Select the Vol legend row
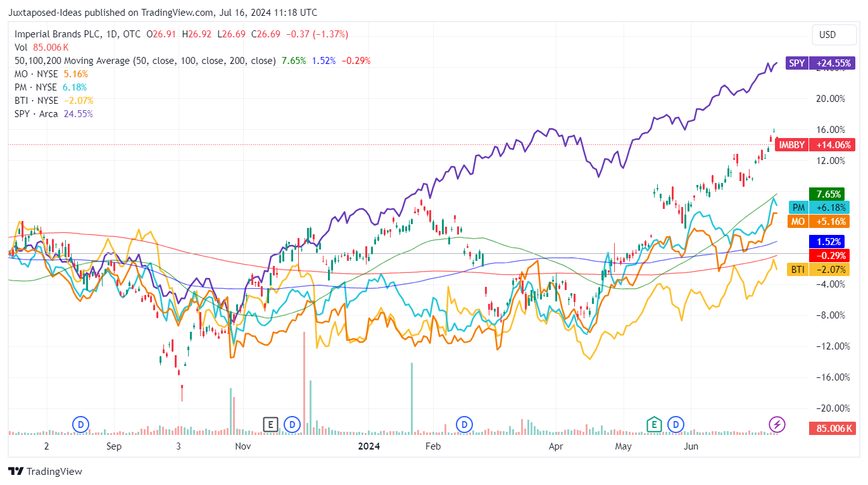The height and width of the screenshot is (485, 868). click(42, 47)
